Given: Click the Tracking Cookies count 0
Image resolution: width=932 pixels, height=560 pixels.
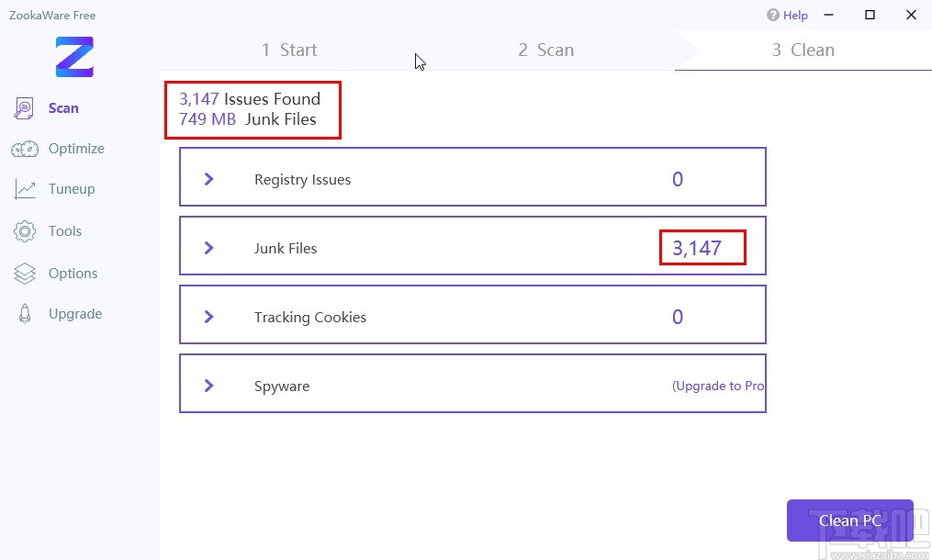Looking at the screenshot, I should pos(678,317).
